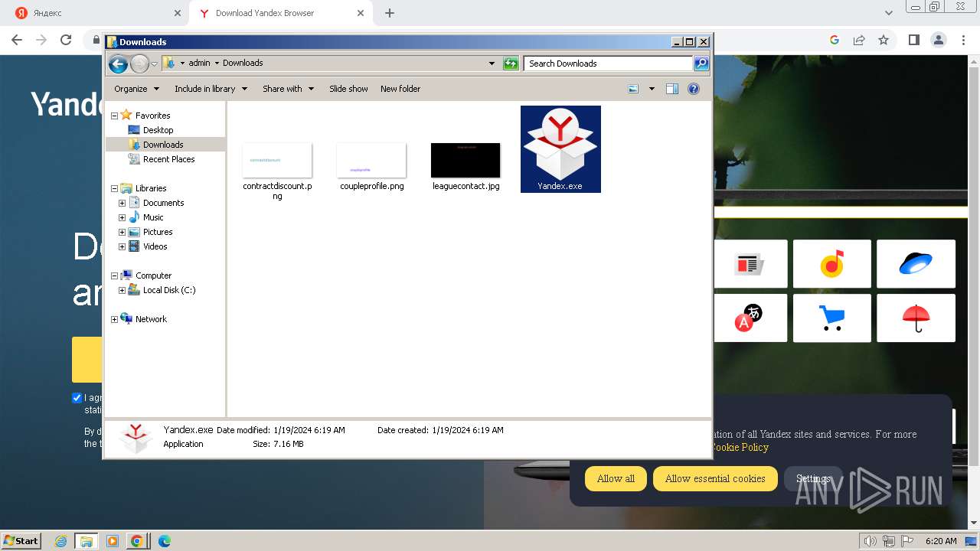The height and width of the screenshot is (551, 980).
Task: Open the Chrome three-dot menu
Action: (x=963, y=40)
